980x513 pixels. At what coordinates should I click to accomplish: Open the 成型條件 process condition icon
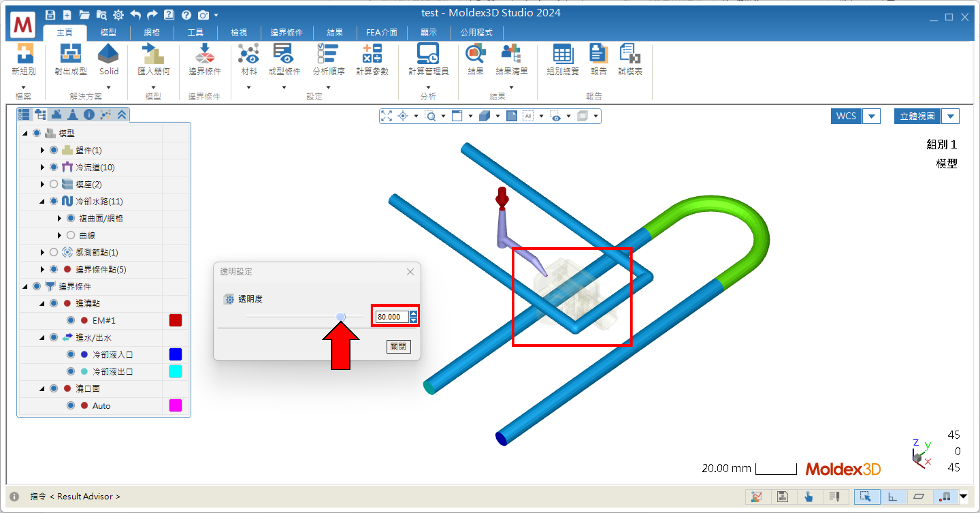click(284, 53)
